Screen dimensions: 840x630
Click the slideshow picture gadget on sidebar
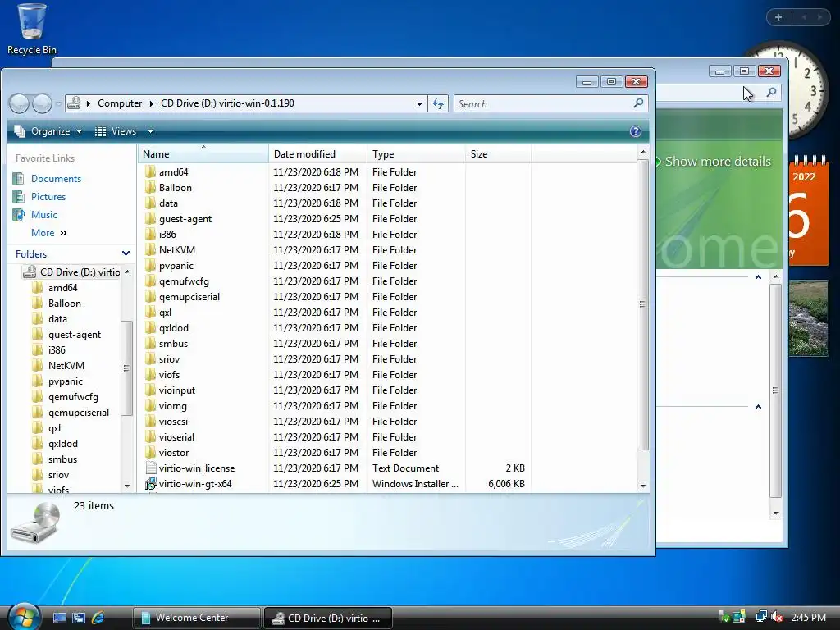[x=808, y=318]
